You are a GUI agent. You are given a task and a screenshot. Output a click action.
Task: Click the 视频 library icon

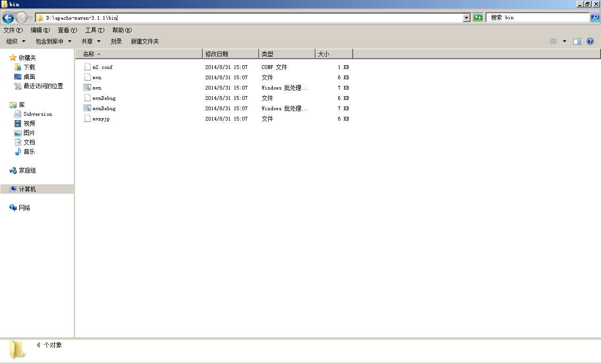pyautogui.click(x=18, y=123)
